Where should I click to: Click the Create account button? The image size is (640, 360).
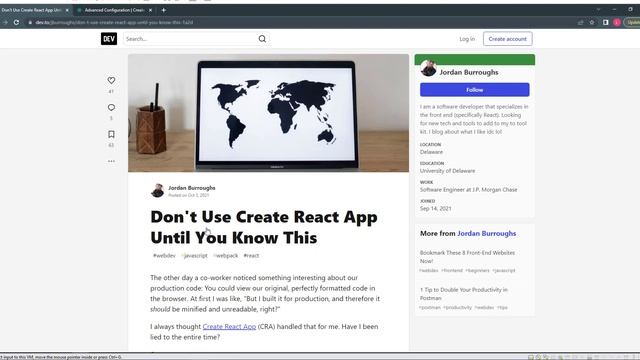507,39
